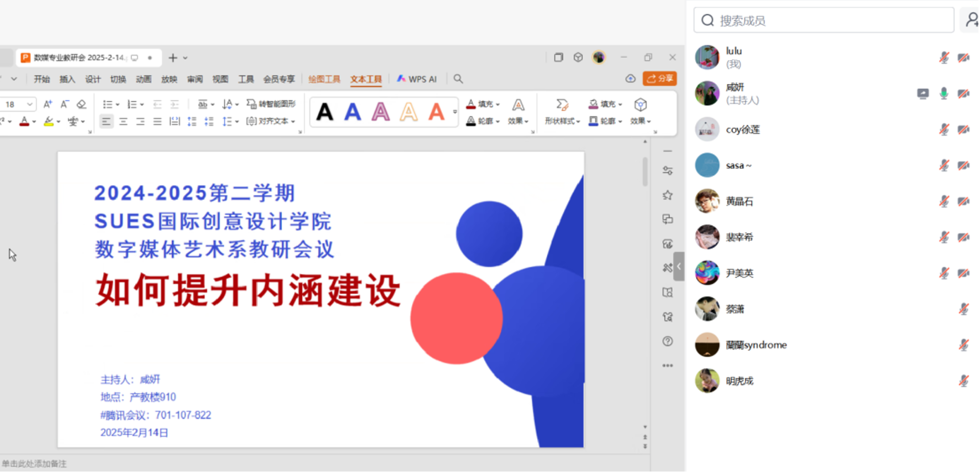This screenshot has height=473, width=980.
Task: Click the increase font size icon
Action: 47,104
